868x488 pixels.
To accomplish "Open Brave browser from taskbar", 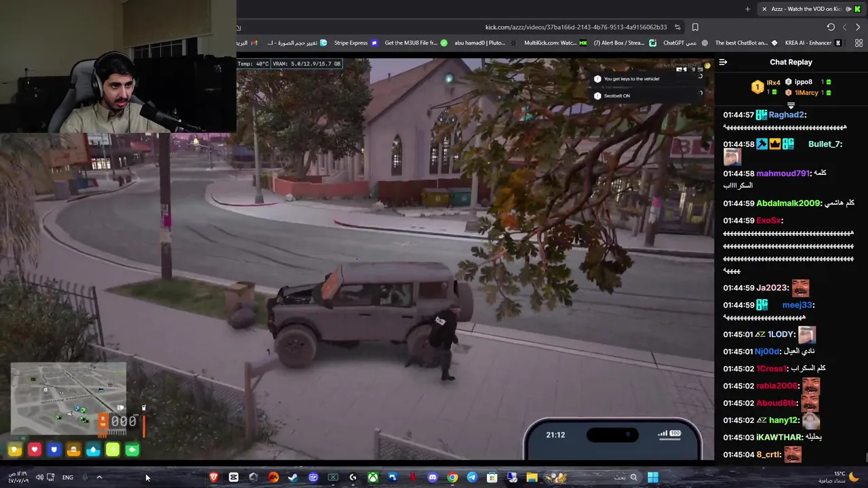I will (x=214, y=477).
